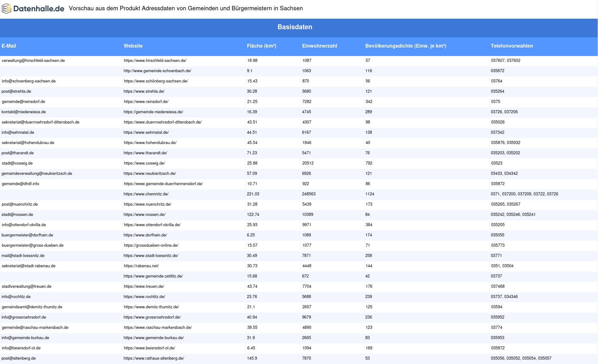
Task: Click the Basisdaten section header
Action: tap(295, 27)
